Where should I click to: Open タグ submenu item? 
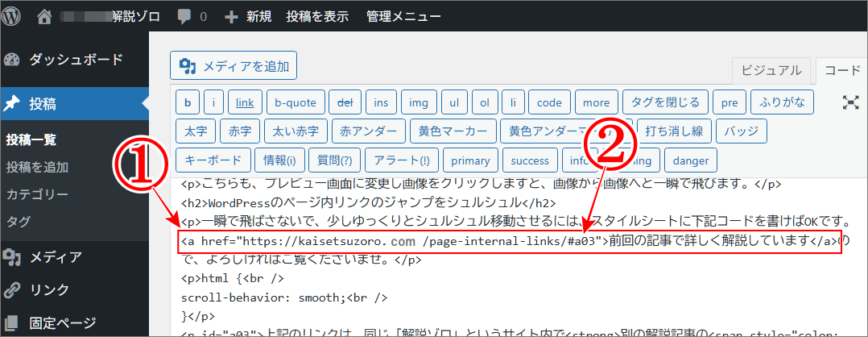point(19,222)
